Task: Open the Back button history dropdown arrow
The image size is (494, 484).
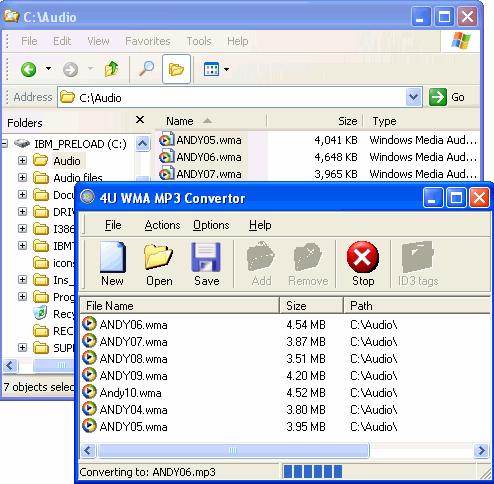Action: tap(49, 69)
